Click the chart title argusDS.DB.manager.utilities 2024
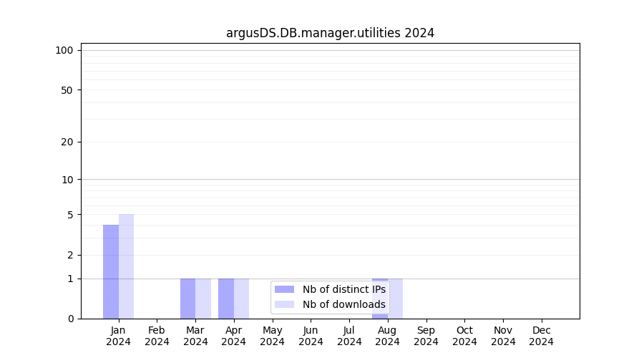The image size is (644, 358). tap(330, 33)
